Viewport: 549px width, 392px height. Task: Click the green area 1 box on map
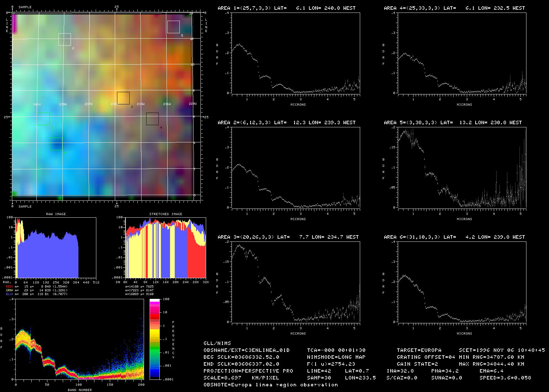coord(44,119)
